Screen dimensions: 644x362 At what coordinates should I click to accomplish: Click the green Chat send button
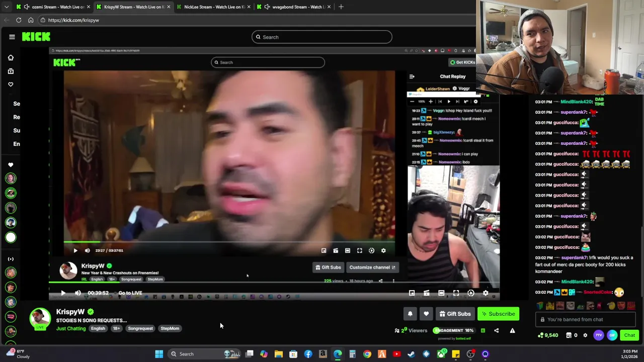[x=629, y=335]
